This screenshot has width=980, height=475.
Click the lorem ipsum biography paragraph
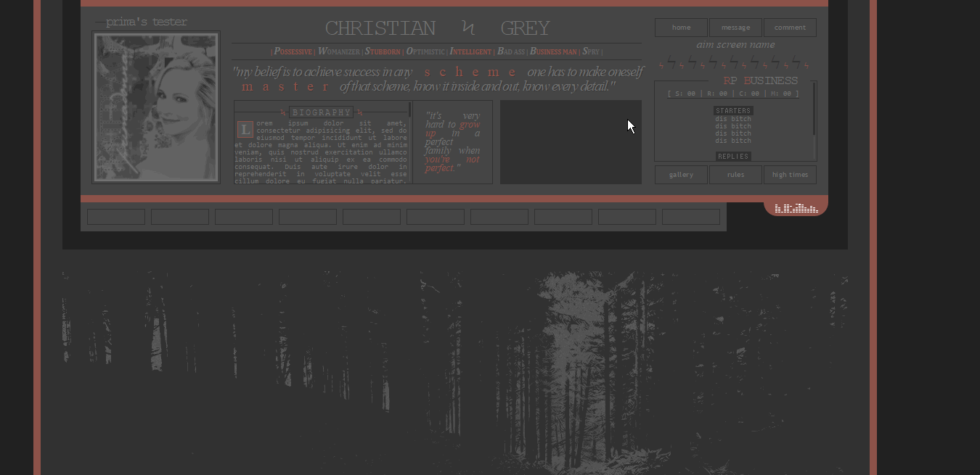coord(321,152)
